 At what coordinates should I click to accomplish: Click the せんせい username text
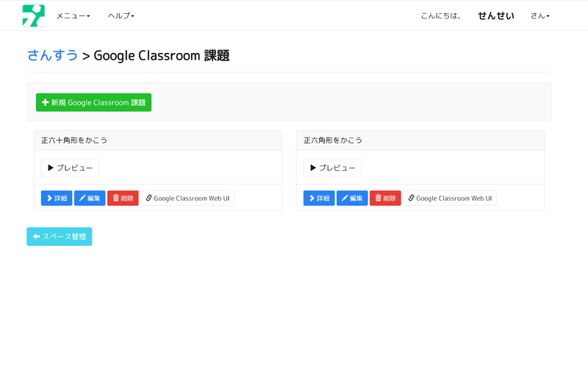(496, 15)
